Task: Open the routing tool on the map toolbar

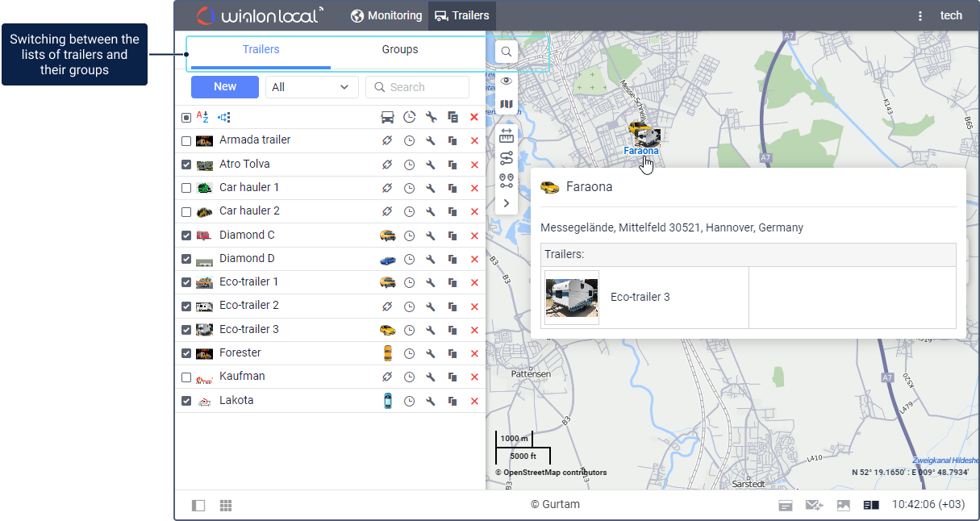Action: pos(507,158)
